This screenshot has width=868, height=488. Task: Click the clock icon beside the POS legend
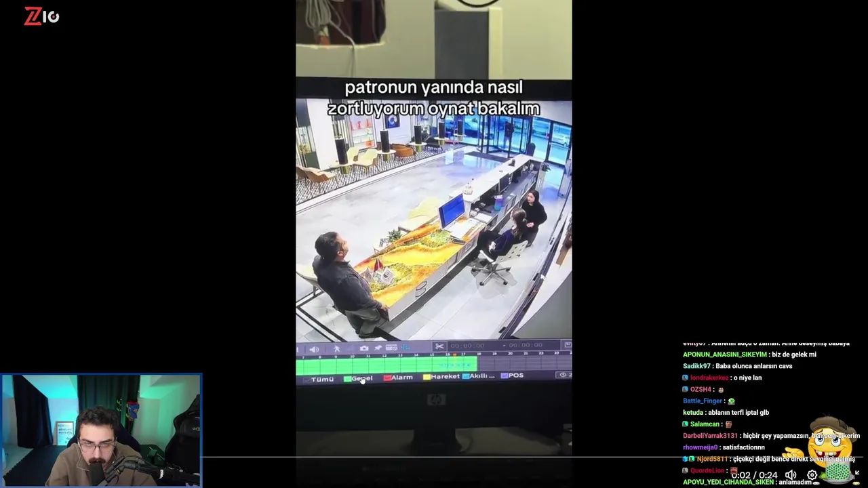563,375
